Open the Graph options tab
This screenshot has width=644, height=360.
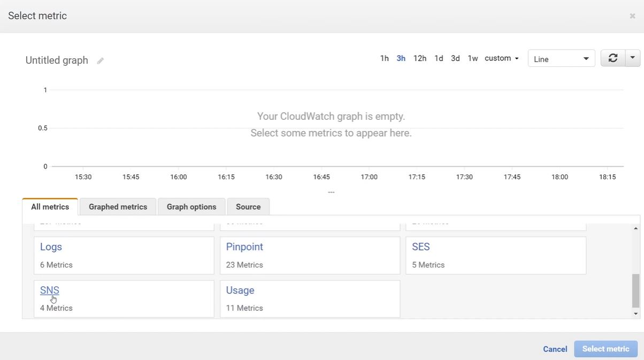point(191,207)
